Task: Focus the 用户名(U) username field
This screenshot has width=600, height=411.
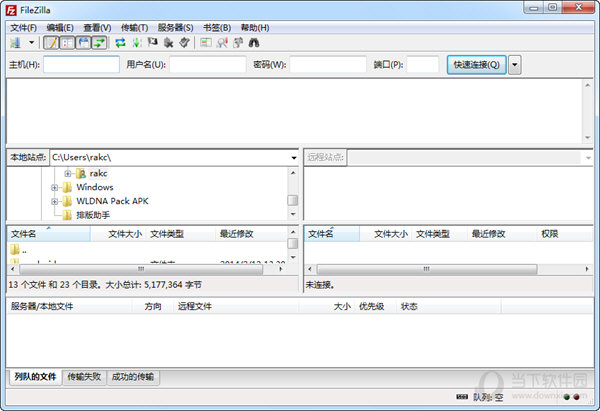Action: pos(208,64)
